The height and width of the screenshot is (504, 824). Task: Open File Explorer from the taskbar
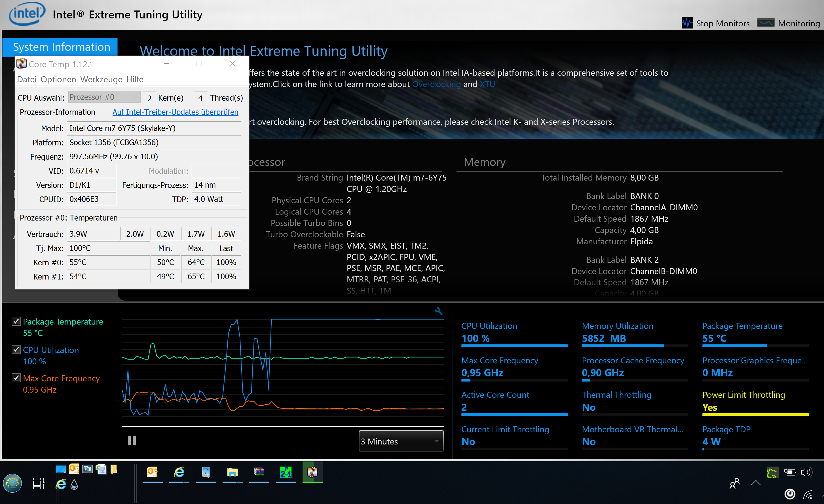pyautogui.click(x=233, y=472)
